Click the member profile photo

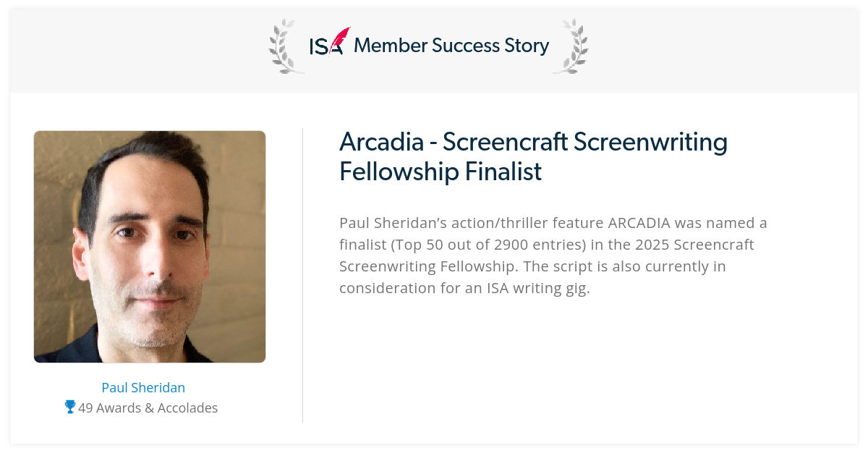150,247
